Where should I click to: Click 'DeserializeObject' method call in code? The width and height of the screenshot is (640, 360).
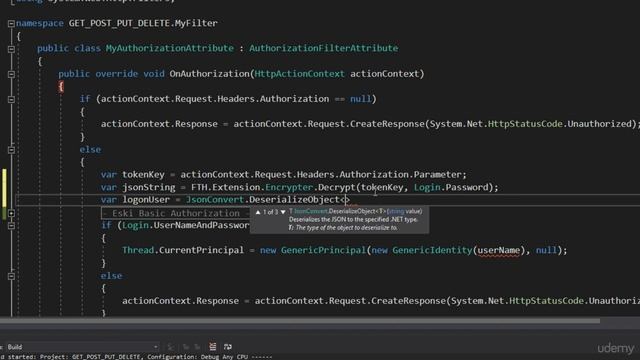coord(294,200)
